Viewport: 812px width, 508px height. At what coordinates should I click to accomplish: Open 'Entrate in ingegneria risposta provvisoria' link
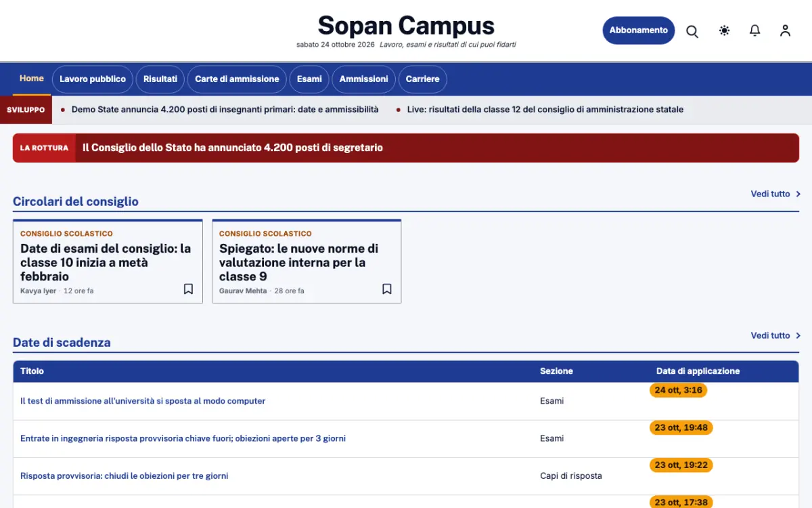(183, 438)
